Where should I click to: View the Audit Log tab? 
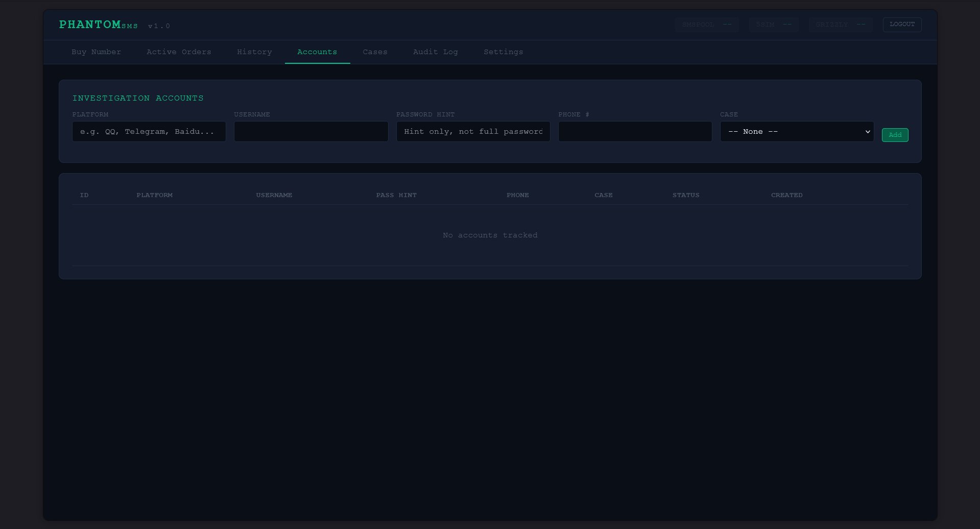pos(435,52)
